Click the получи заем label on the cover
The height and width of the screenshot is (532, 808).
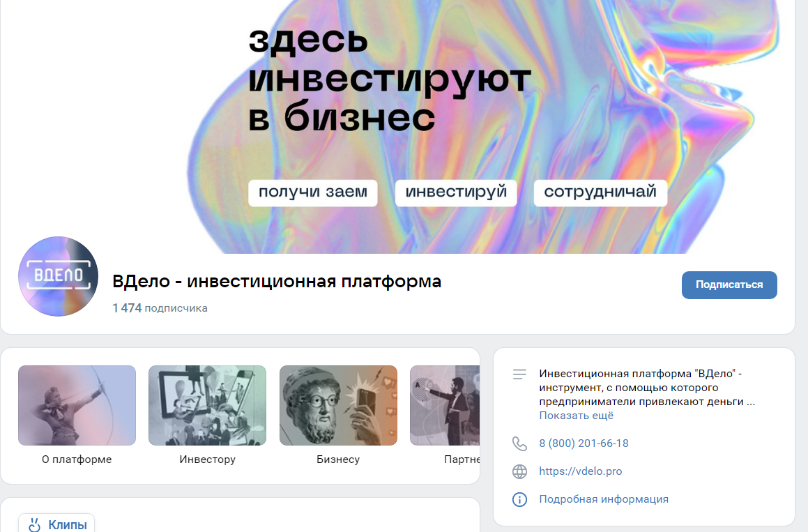click(313, 192)
